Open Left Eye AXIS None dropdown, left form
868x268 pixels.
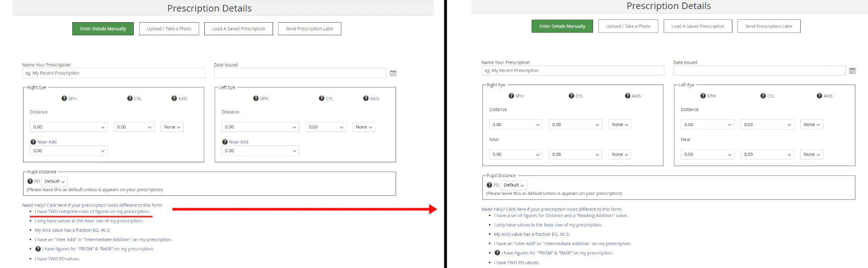coord(364,127)
